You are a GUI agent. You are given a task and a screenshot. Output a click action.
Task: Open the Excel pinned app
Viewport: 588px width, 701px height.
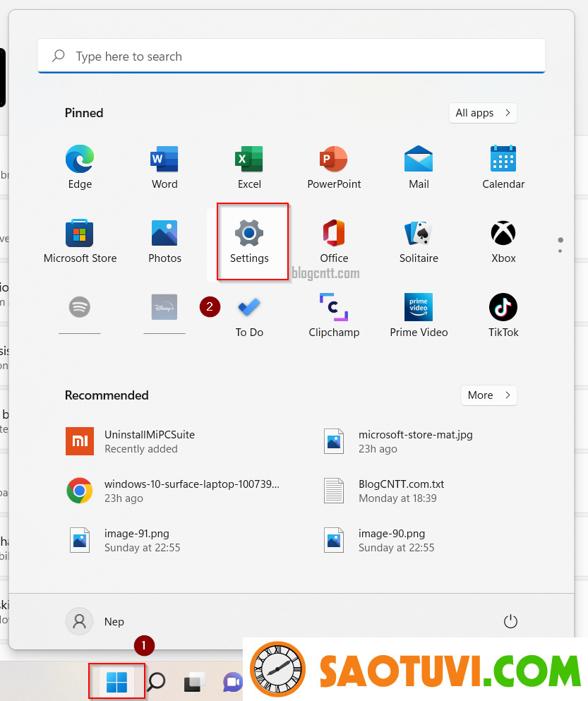click(x=249, y=167)
